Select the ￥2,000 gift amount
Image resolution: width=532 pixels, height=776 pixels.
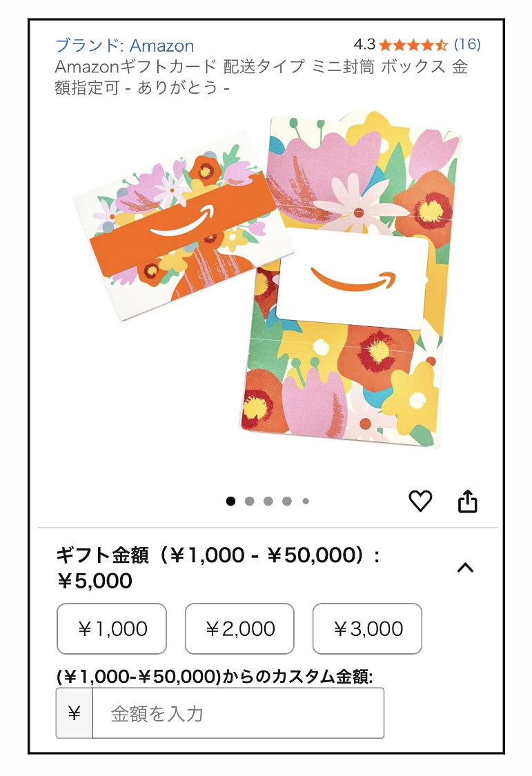click(239, 628)
